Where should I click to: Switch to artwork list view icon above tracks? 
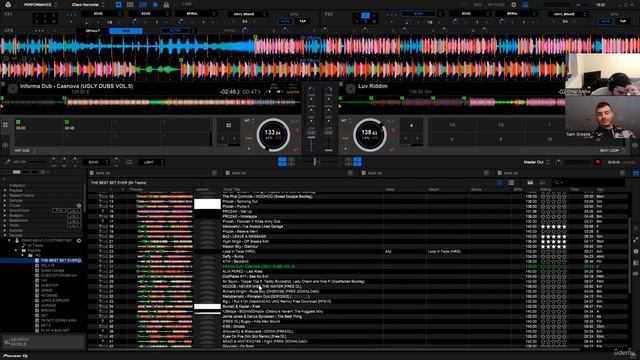coord(500,182)
